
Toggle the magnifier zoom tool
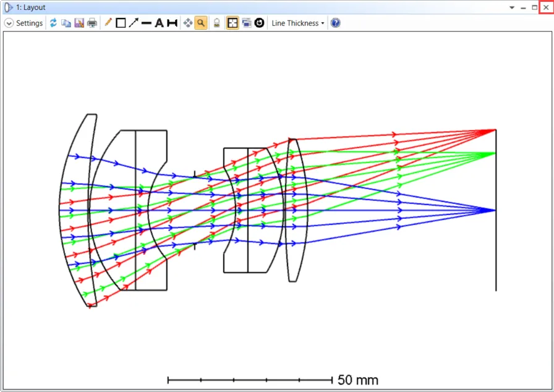(201, 23)
